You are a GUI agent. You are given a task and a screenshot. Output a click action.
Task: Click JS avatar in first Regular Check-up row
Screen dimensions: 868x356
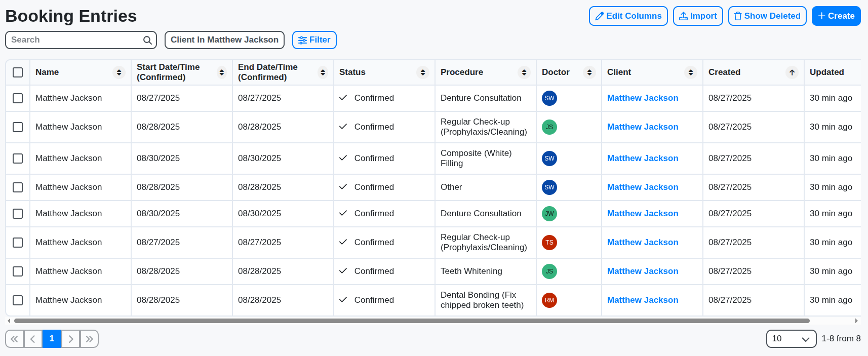click(549, 127)
